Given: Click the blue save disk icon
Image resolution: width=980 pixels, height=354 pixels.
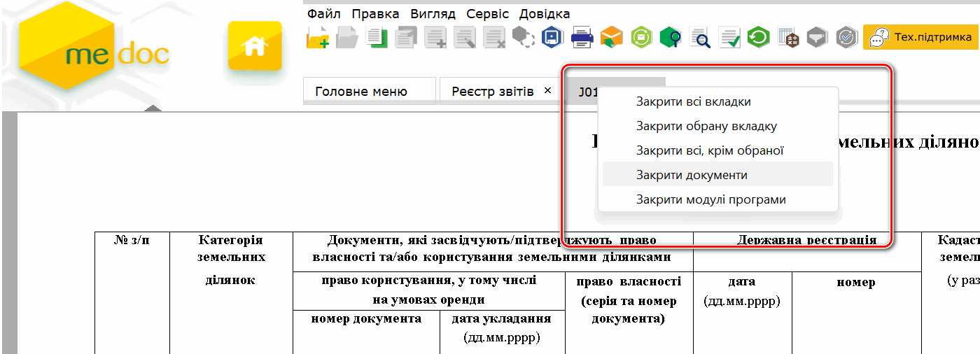Looking at the screenshot, I should coord(553,37).
